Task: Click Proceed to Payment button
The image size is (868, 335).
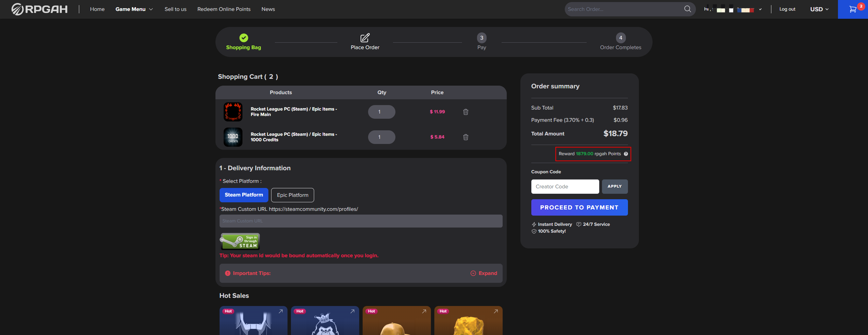Action: tap(579, 207)
